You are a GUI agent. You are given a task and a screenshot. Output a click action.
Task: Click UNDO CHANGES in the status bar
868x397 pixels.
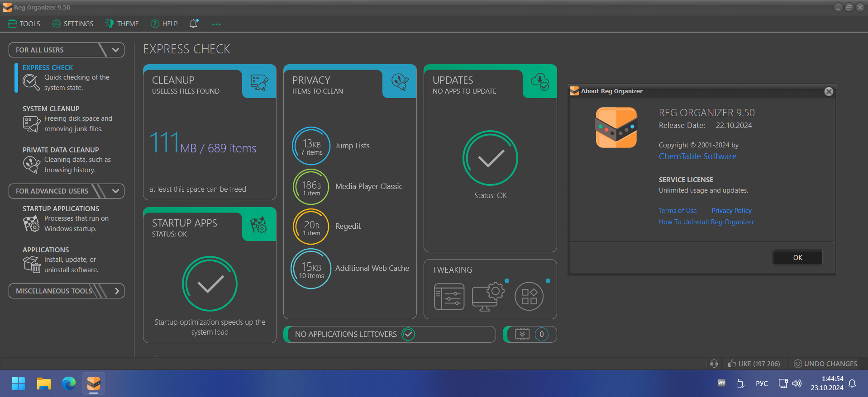coord(825,364)
